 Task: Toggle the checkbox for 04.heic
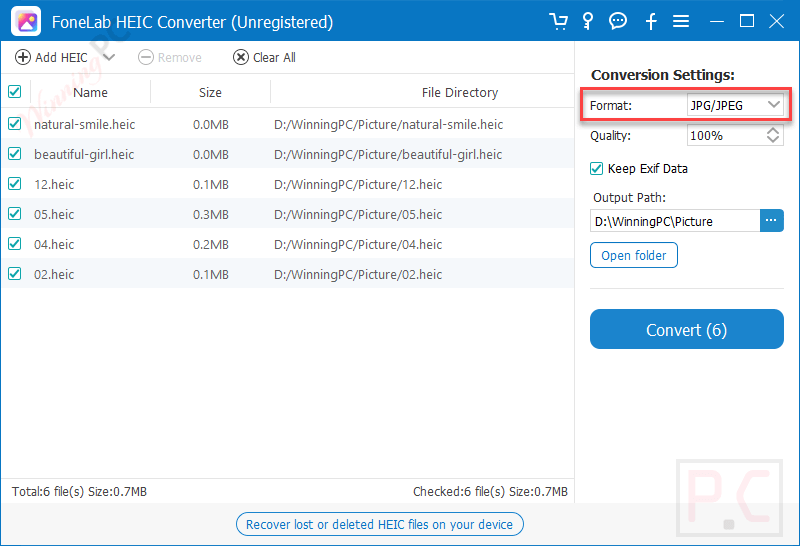[15, 244]
